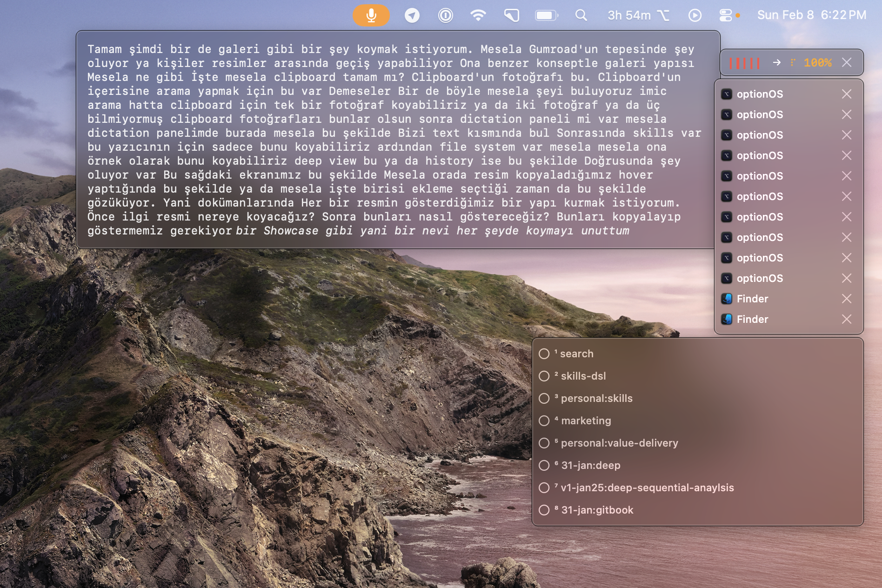Click the orange microphone dictation icon

(x=371, y=15)
